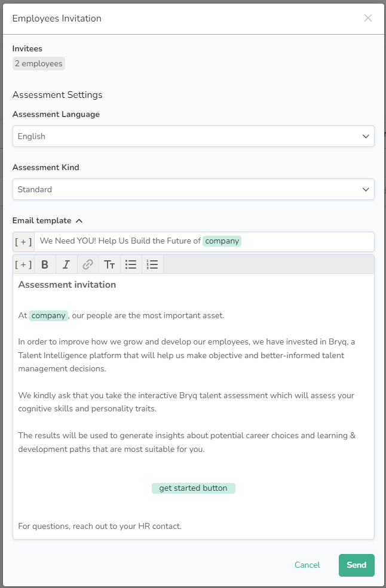
Task: Click the Assessment invitation heading text
Action: point(67,285)
